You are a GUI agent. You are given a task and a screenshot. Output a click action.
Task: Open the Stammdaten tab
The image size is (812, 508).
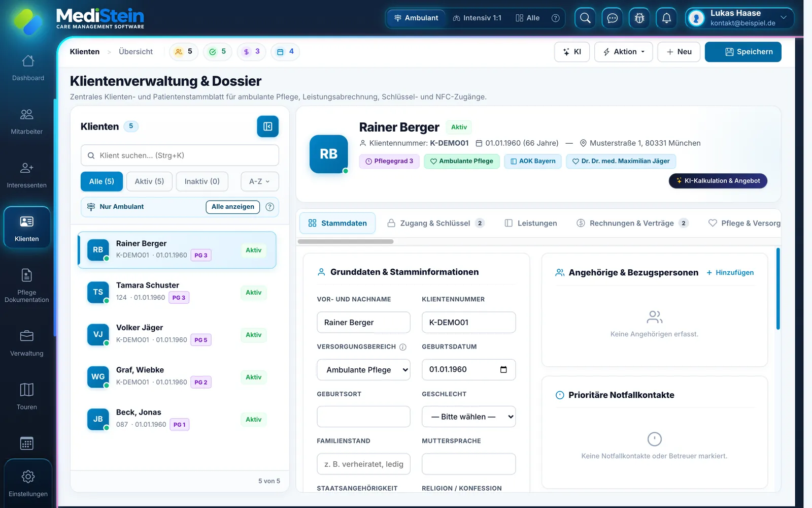[337, 223]
